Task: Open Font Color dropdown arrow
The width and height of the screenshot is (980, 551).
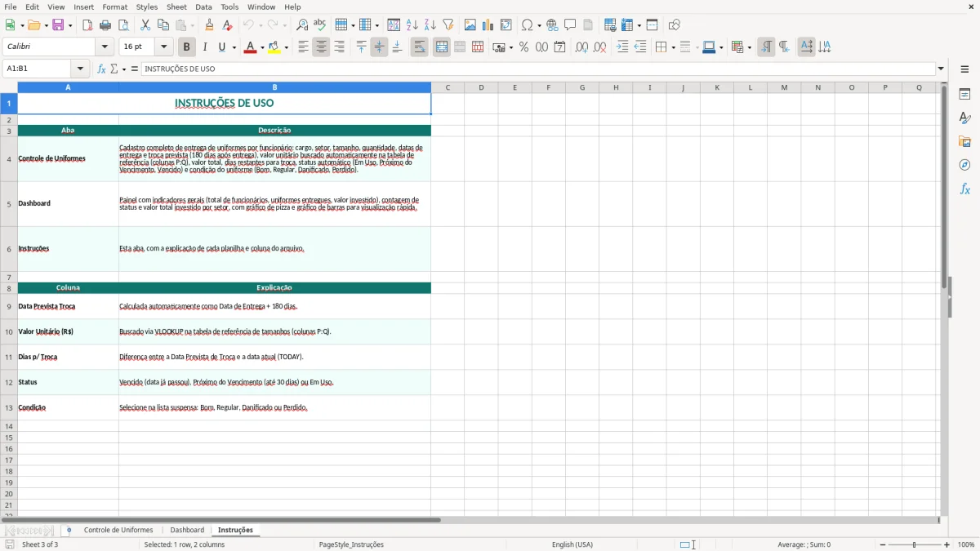Action: [x=262, y=47]
